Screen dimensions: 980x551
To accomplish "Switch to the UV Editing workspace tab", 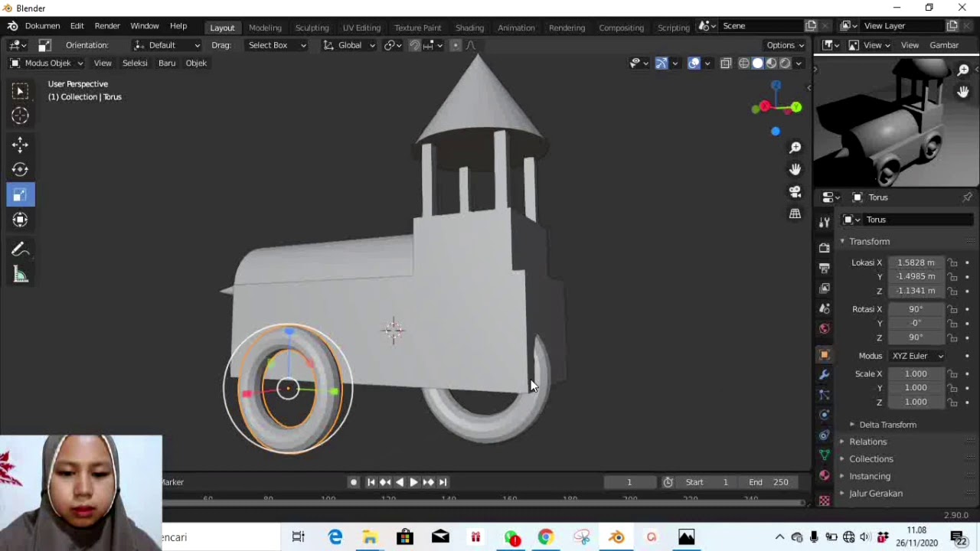I will point(361,28).
